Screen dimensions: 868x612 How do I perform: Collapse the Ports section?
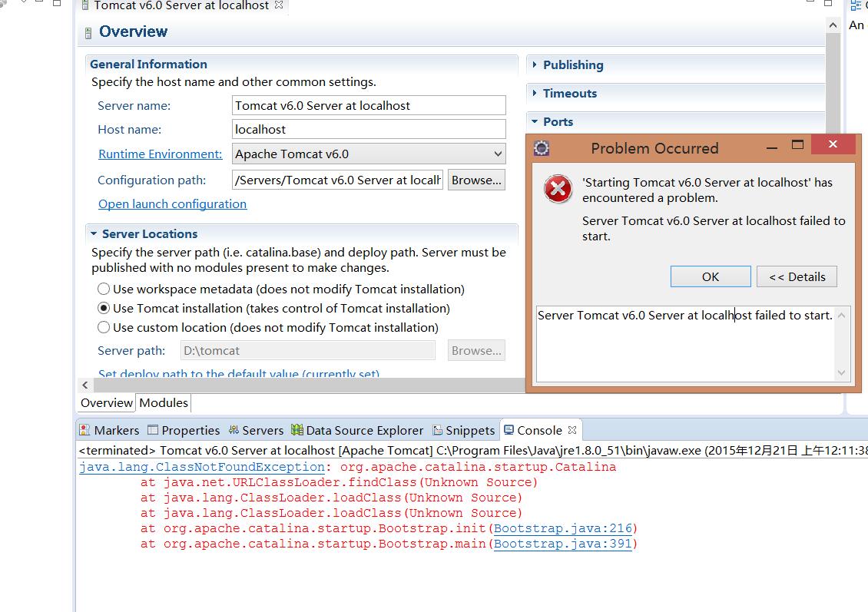pos(534,121)
